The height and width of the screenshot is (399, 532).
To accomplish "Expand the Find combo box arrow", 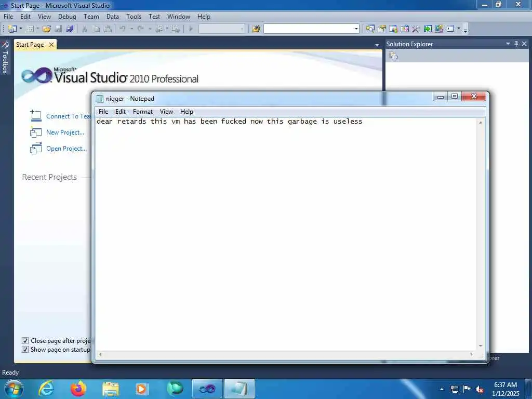I will pos(356,29).
